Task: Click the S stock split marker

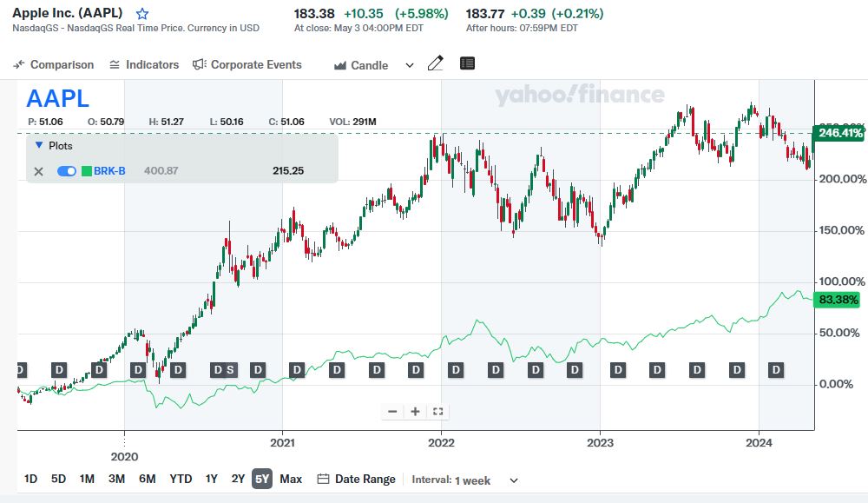Action: [230, 370]
